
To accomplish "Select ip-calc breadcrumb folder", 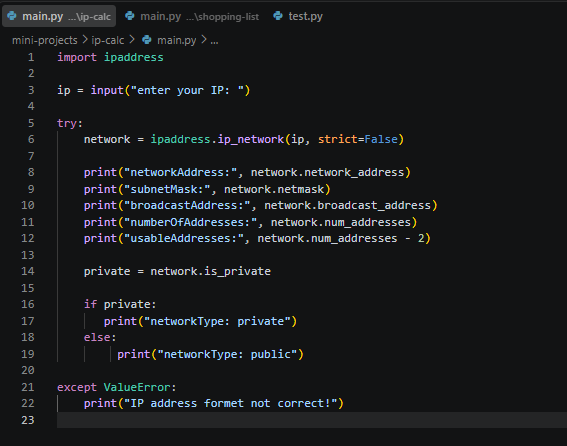I will (x=108, y=40).
